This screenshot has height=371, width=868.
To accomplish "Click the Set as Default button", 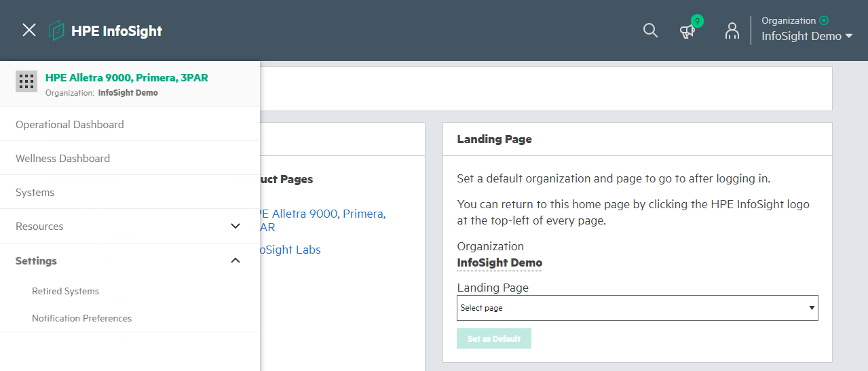I will point(494,338).
